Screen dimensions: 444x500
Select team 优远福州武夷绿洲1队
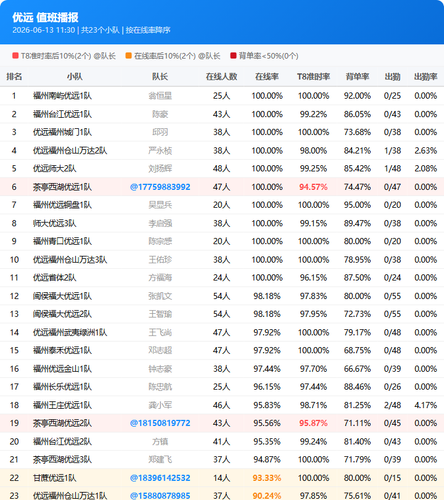70,332
